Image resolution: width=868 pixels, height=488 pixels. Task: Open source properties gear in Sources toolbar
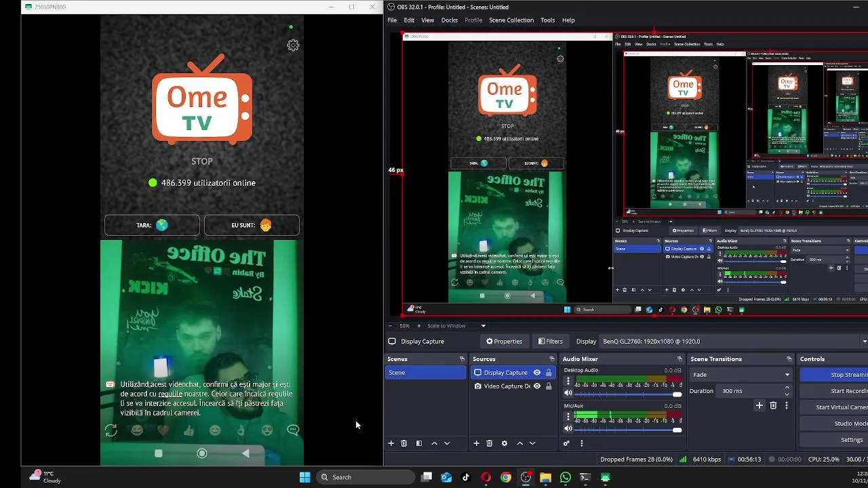505,443
